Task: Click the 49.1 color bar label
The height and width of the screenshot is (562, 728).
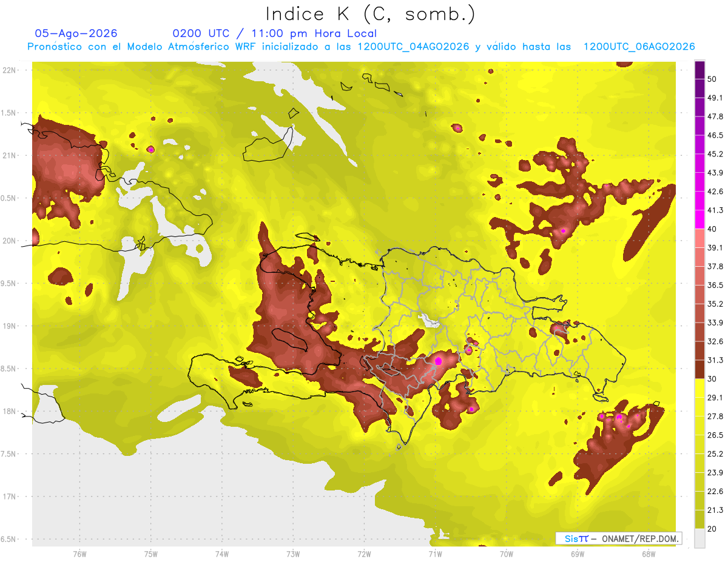Action: tap(715, 98)
